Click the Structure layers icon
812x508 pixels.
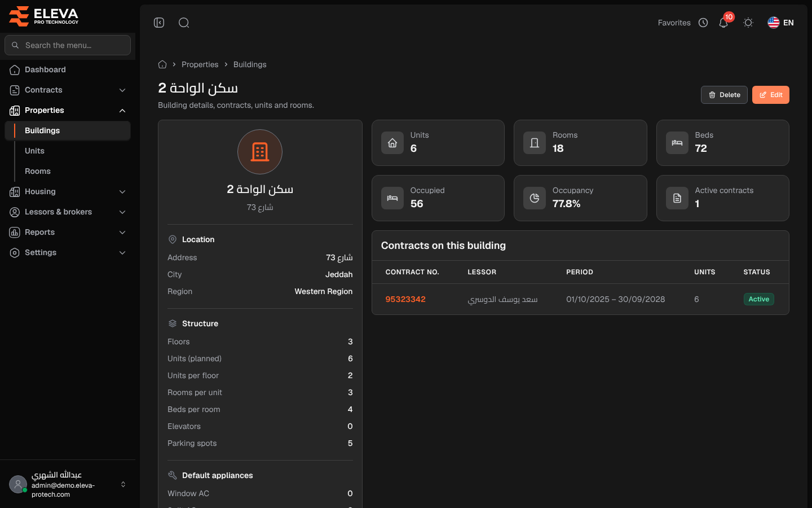[x=173, y=323]
